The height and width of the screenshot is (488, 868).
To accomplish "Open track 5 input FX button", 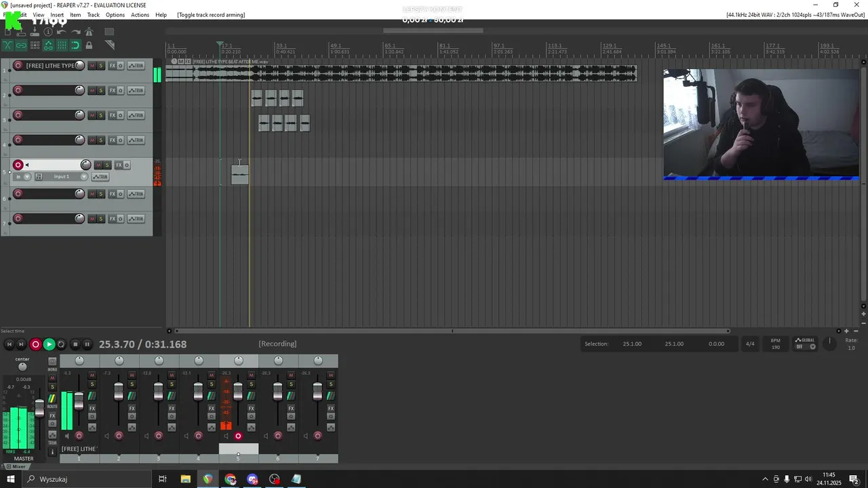I will point(39,176).
